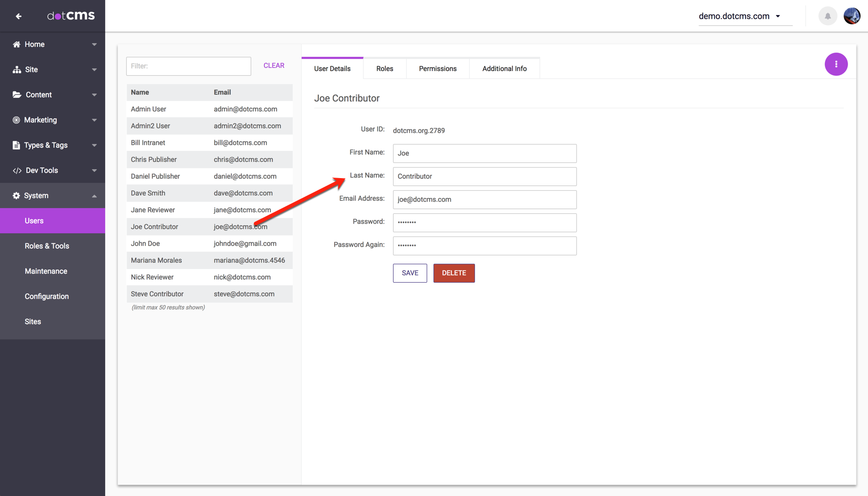Viewport: 868px width, 496px height.
Task: Open the demo.dotcms.com site dropdown
Action: click(740, 16)
